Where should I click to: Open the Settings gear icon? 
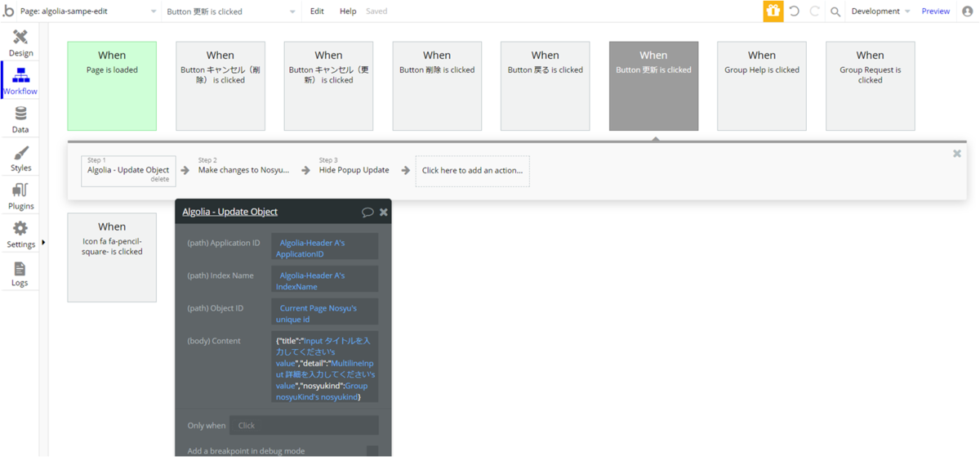(20, 229)
